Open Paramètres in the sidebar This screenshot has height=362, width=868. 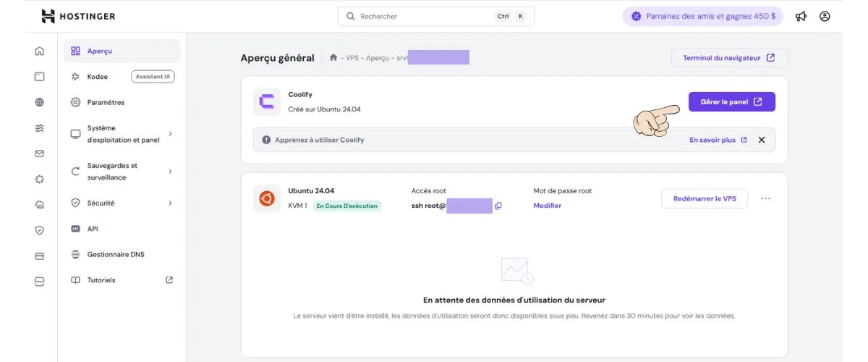[x=122, y=102]
